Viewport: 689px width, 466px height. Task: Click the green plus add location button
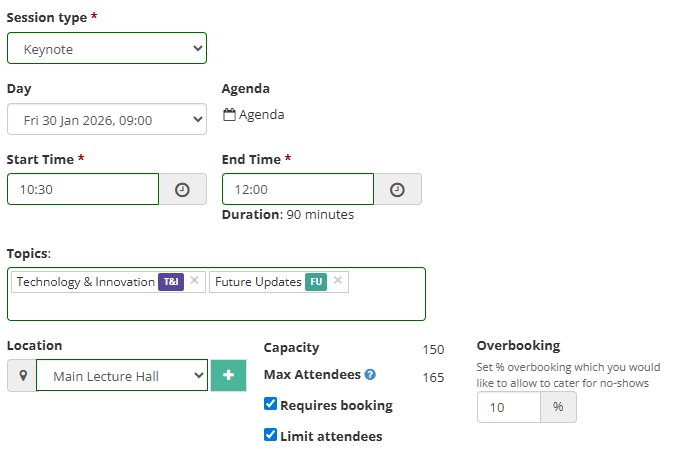(x=228, y=376)
